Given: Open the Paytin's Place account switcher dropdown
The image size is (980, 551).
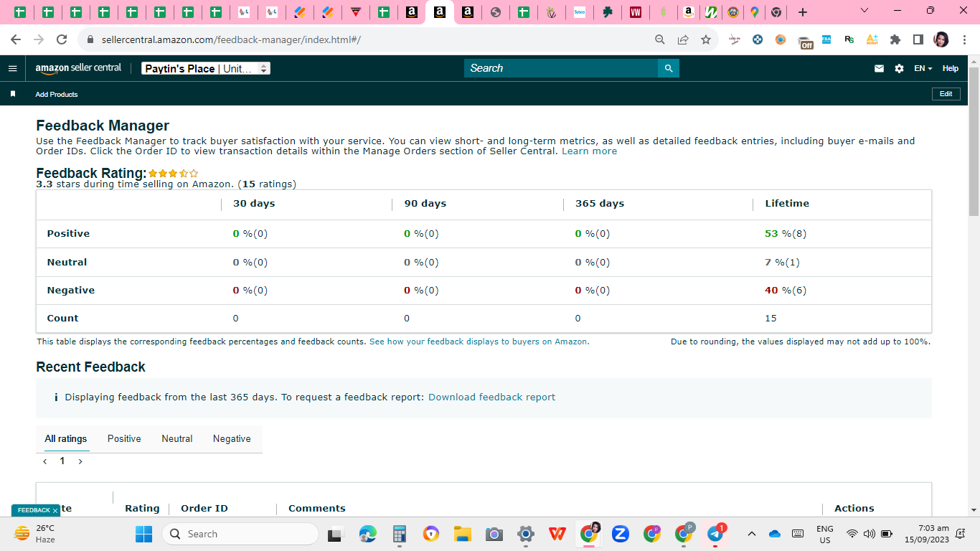Looking at the screenshot, I should [206, 68].
